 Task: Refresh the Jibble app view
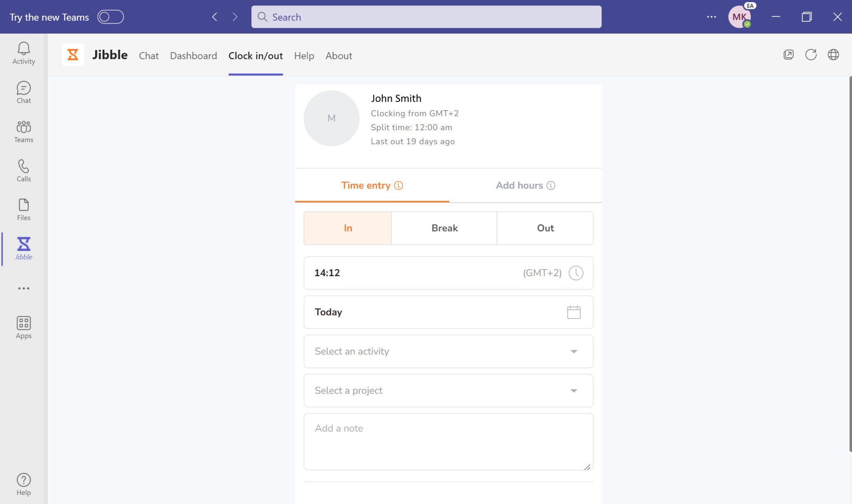[x=810, y=54]
